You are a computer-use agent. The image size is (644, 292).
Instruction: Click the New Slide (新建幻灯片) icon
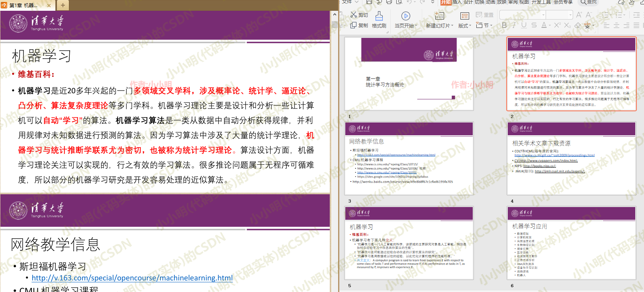pos(439,16)
